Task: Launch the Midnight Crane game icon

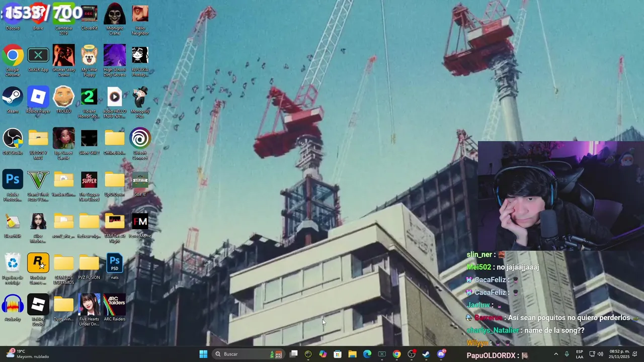Action: pyautogui.click(x=115, y=19)
